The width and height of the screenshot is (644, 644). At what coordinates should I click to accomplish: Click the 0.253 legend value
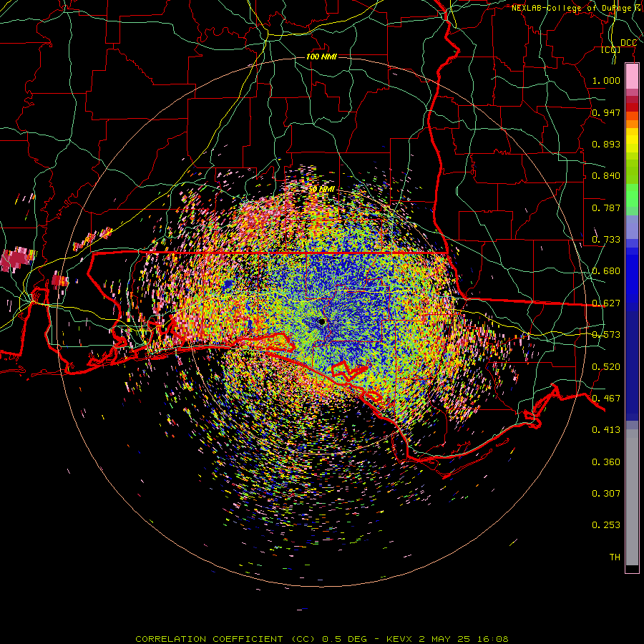[x=606, y=525]
